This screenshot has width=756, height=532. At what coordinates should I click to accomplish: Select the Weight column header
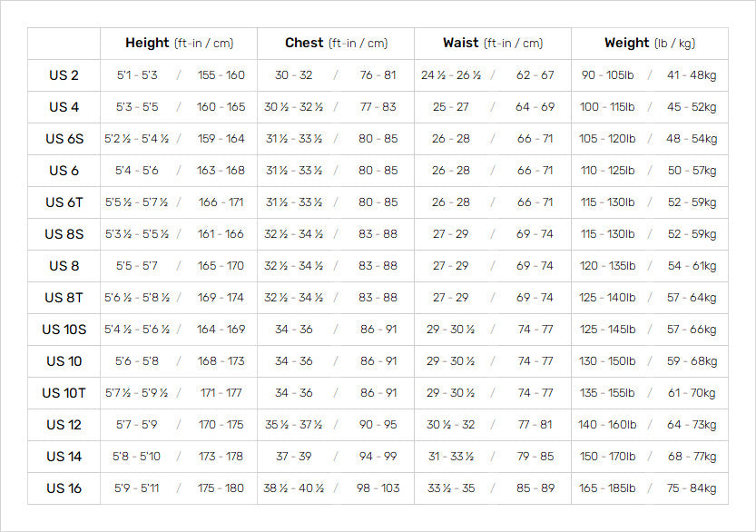[649, 43]
